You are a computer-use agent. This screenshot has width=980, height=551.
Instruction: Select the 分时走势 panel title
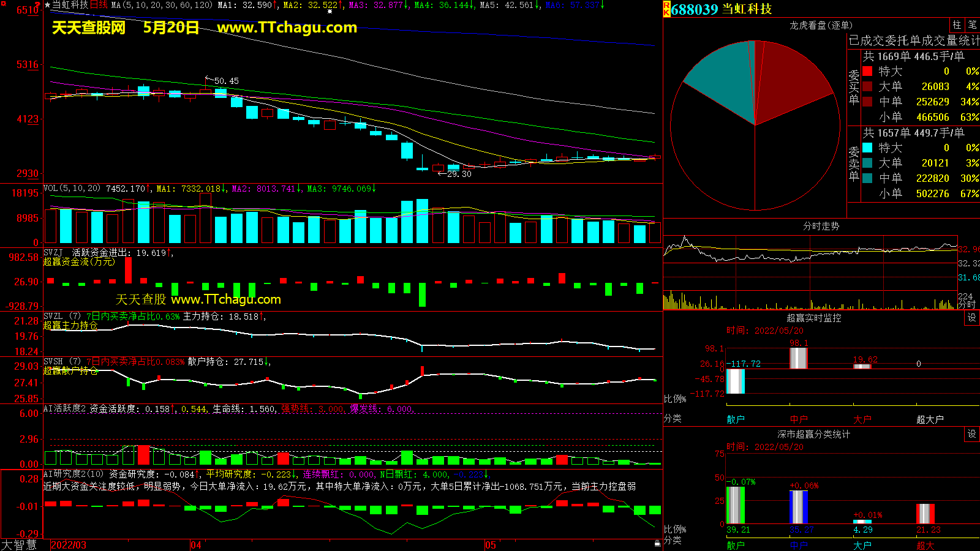coord(821,226)
